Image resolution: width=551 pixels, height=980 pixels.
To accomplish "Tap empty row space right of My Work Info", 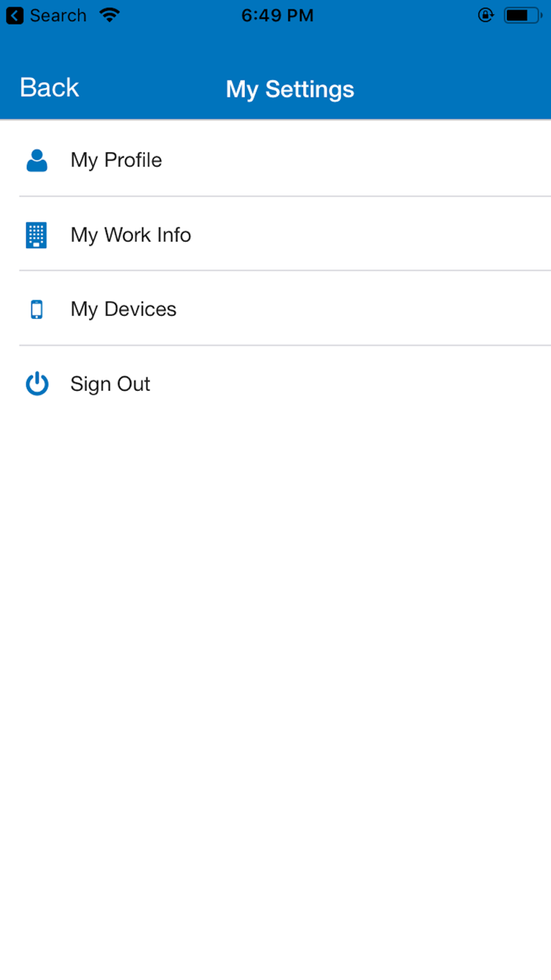I will tap(378, 235).
